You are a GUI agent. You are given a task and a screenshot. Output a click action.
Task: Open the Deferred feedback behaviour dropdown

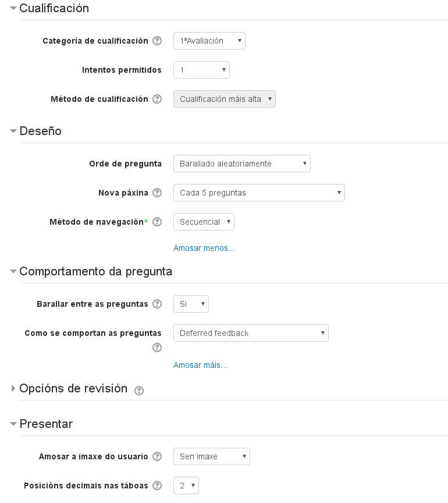tap(251, 332)
